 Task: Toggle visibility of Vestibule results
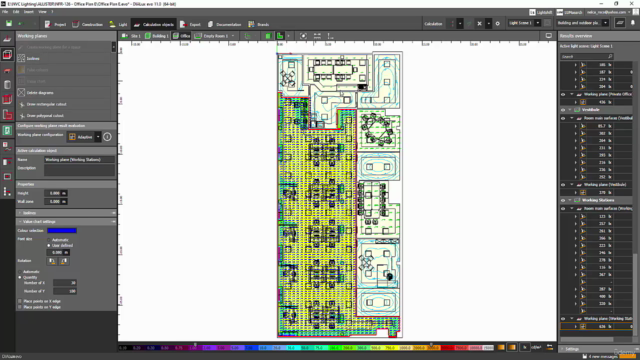(563, 110)
